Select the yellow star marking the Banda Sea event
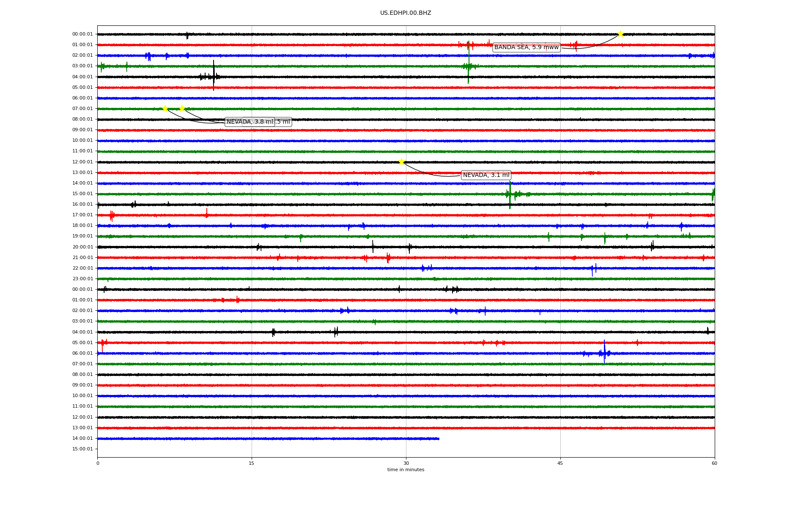The height and width of the screenshot is (508, 812). coord(620,34)
